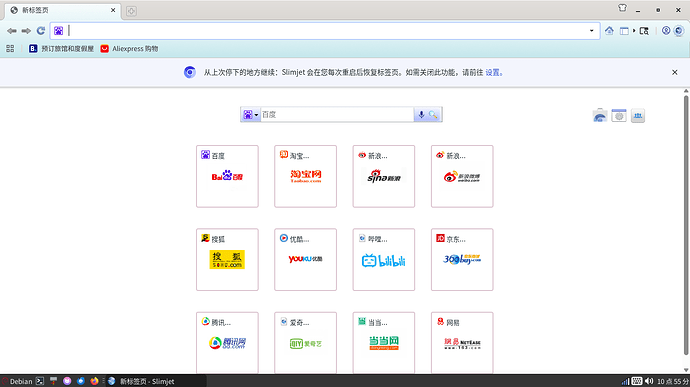Click the 设置 link in restore notice
This screenshot has height=387, width=690.
(x=492, y=72)
